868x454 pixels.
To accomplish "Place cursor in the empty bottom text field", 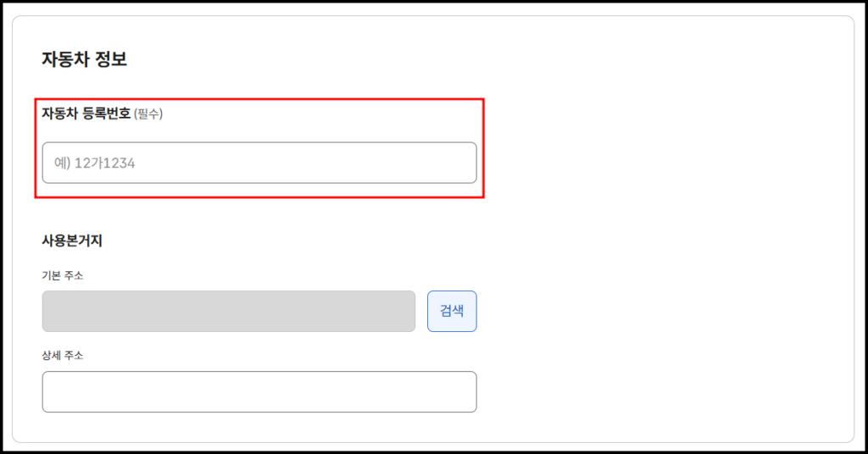I will [259, 391].
